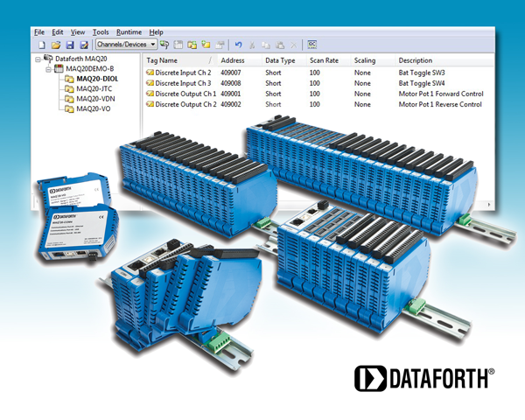The image size is (525, 420).
Task: Click the Save disk icon
Action: (x=70, y=45)
